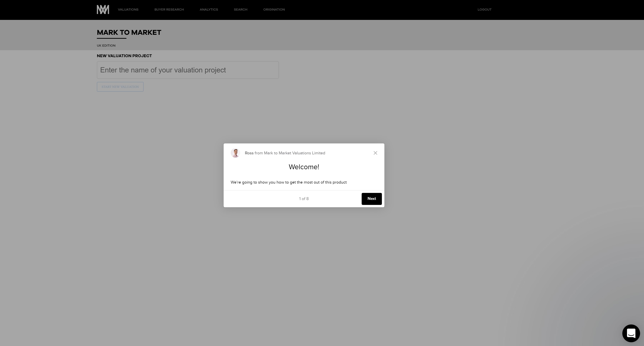Click the '1 of 8' step indicator
644x346 pixels.
click(304, 199)
